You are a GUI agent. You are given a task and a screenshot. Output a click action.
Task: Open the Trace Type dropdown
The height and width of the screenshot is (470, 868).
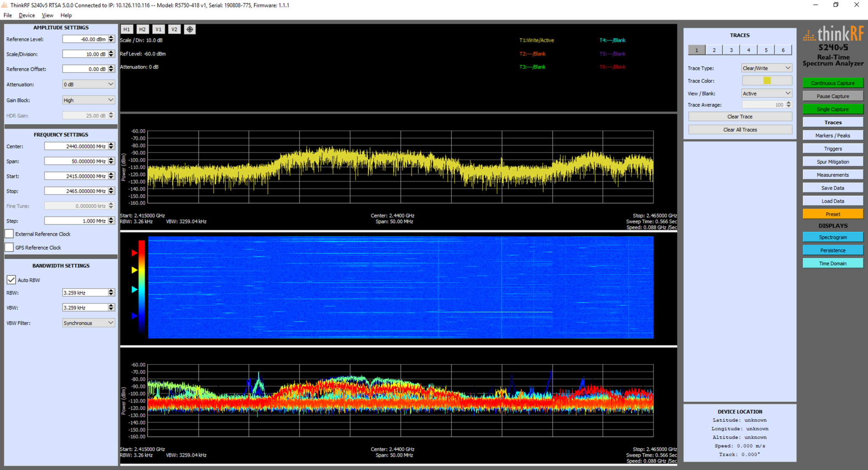(x=766, y=68)
